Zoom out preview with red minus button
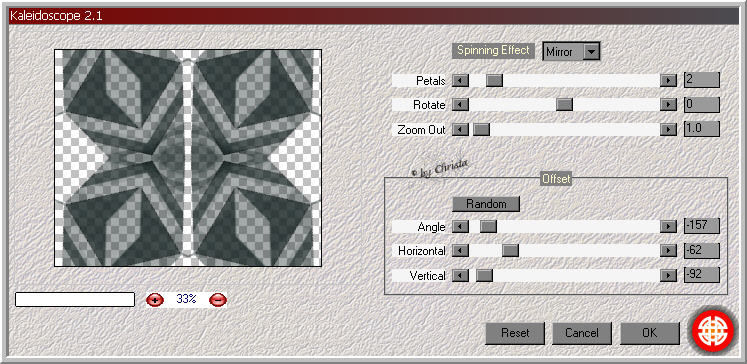Screen dimensions: 747x364 click(218, 300)
